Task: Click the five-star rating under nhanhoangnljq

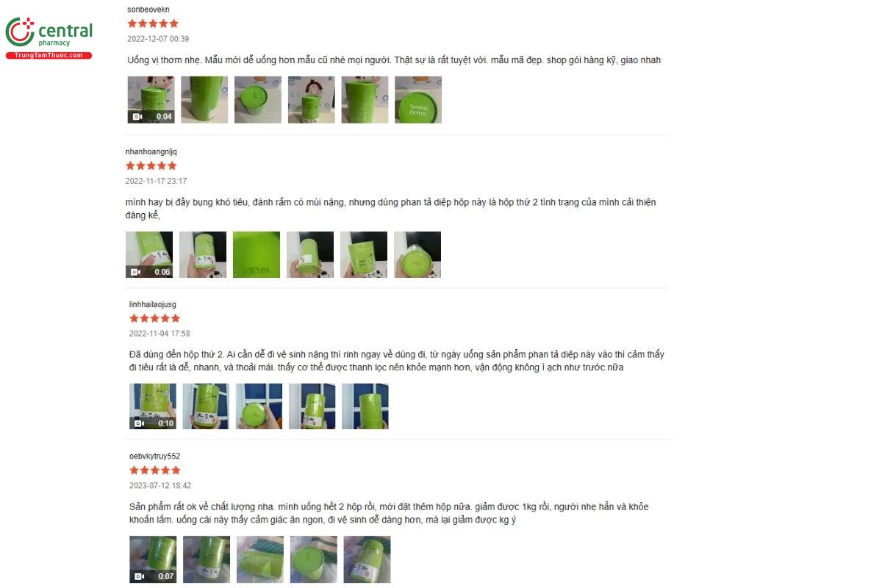Action: tap(151, 166)
